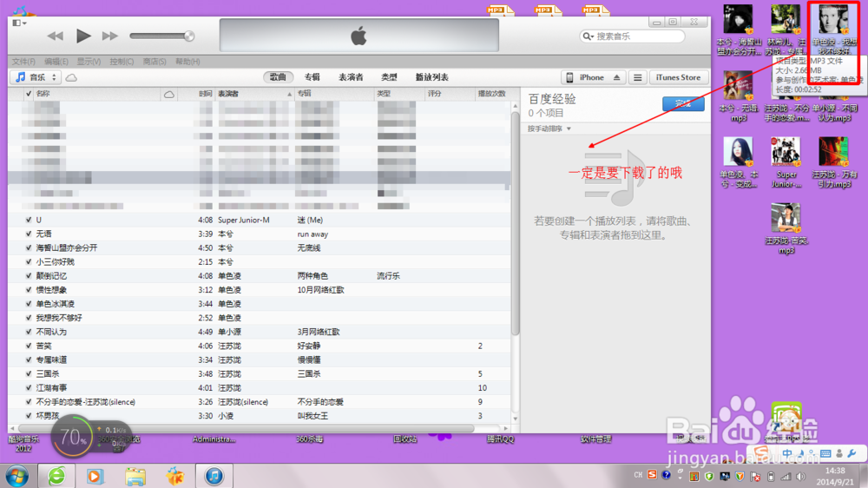Image resolution: width=868 pixels, height=488 pixels.
Task: Switch to the 表演者 tab
Action: pyautogui.click(x=351, y=77)
